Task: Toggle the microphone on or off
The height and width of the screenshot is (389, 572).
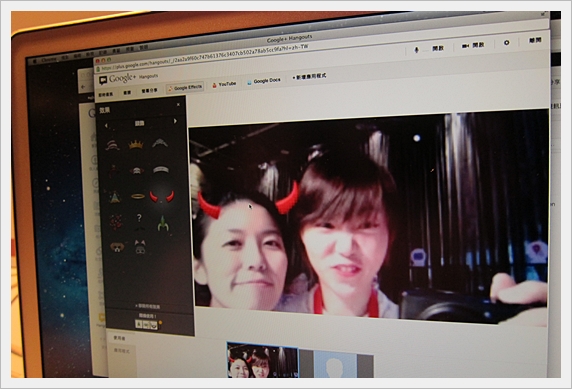Action: (430, 49)
